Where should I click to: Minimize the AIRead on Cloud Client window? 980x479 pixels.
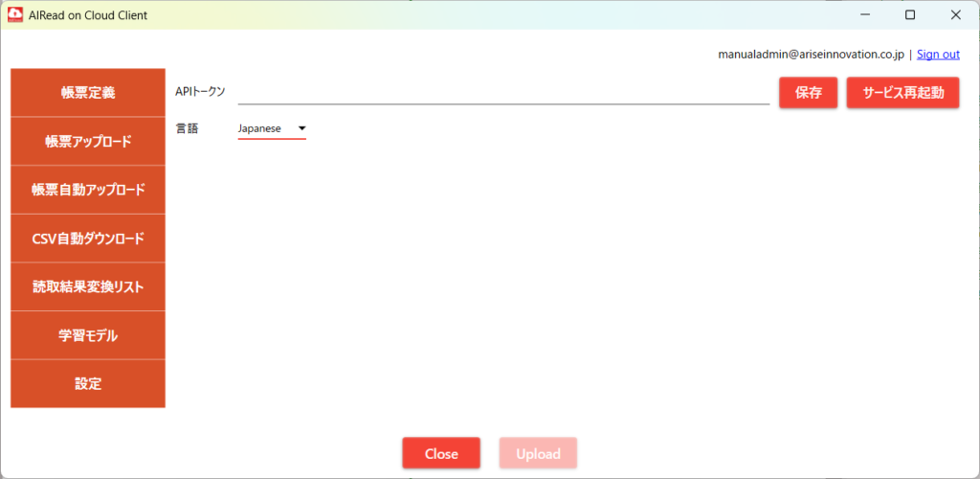point(865,15)
